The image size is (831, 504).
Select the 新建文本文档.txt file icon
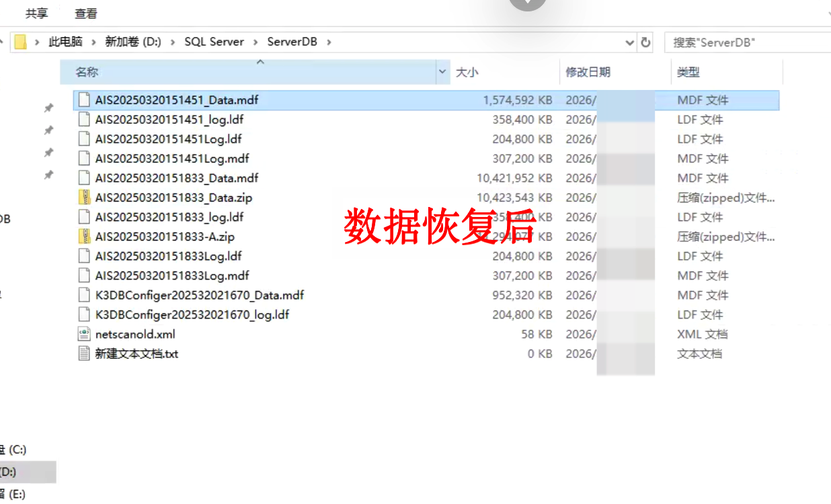(x=84, y=353)
